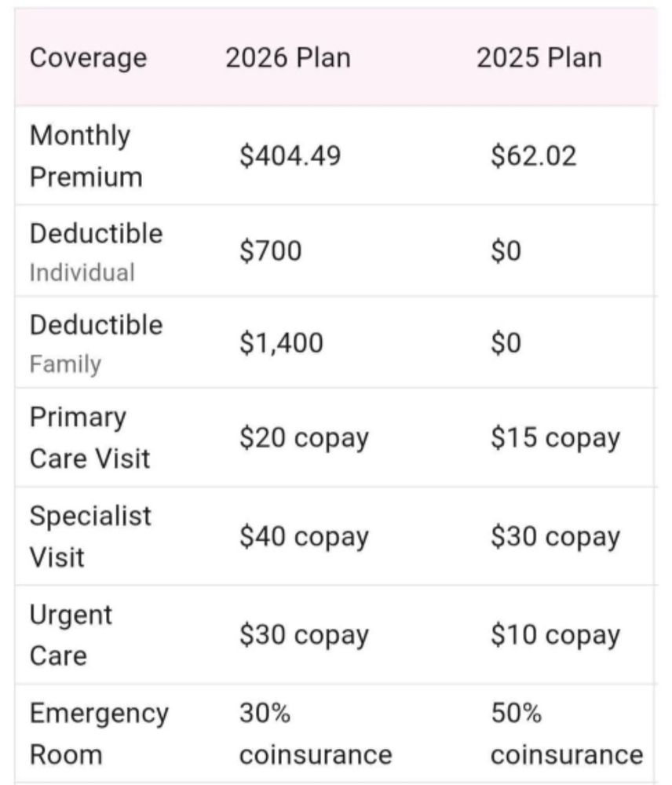Click the $1,400 family deductible value
The height and width of the screenshot is (785, 672).
coord(281,343)
